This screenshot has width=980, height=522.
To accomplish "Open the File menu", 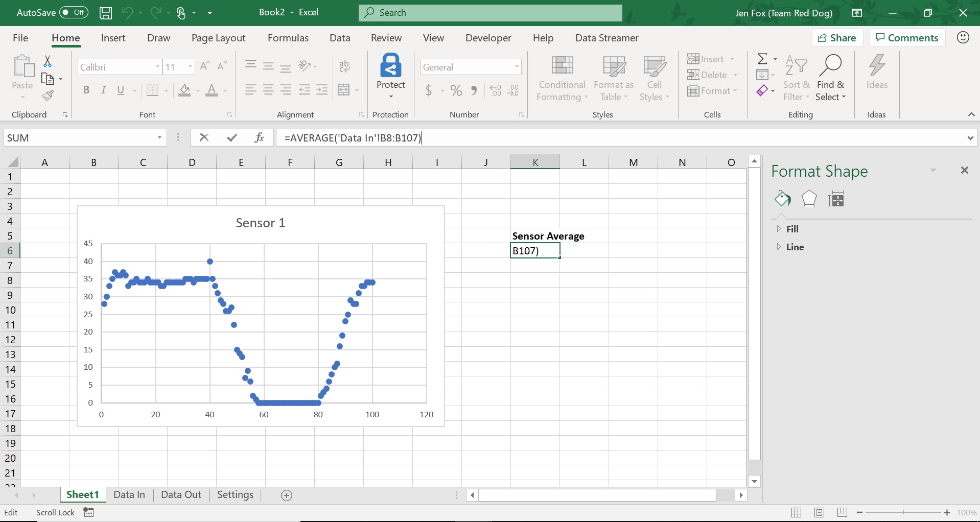I will [20, 38].
